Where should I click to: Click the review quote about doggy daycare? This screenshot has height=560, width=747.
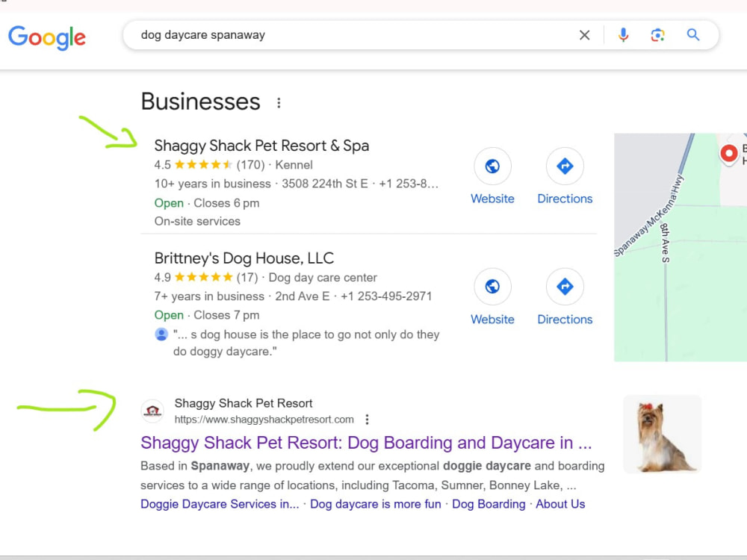pos(306,343)
